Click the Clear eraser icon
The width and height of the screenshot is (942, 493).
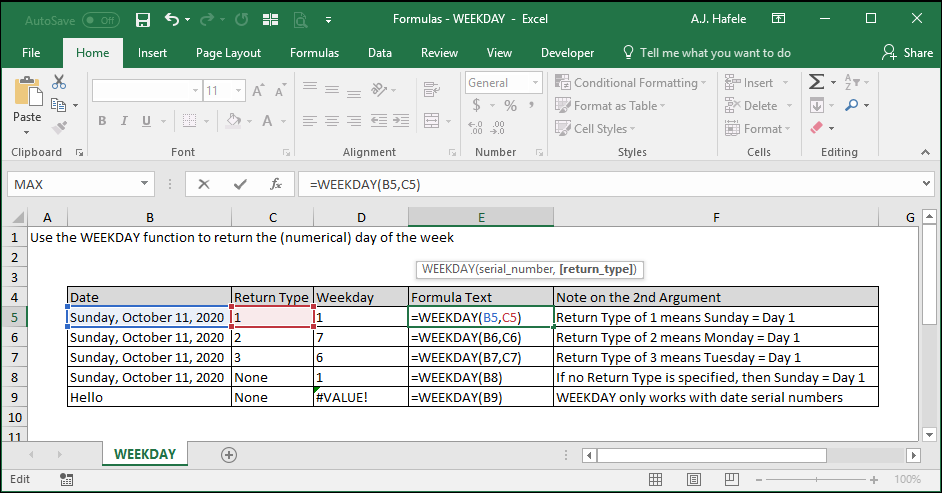pos(816,127)
